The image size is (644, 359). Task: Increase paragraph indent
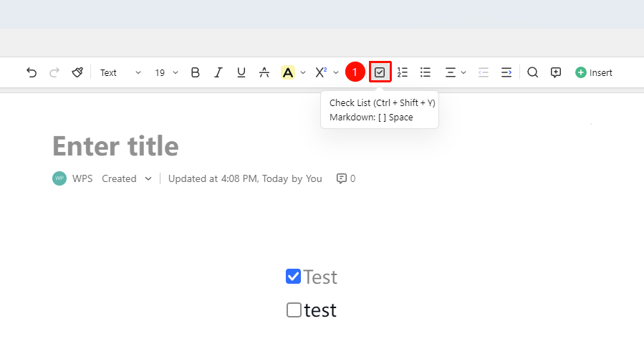point(506,72)
